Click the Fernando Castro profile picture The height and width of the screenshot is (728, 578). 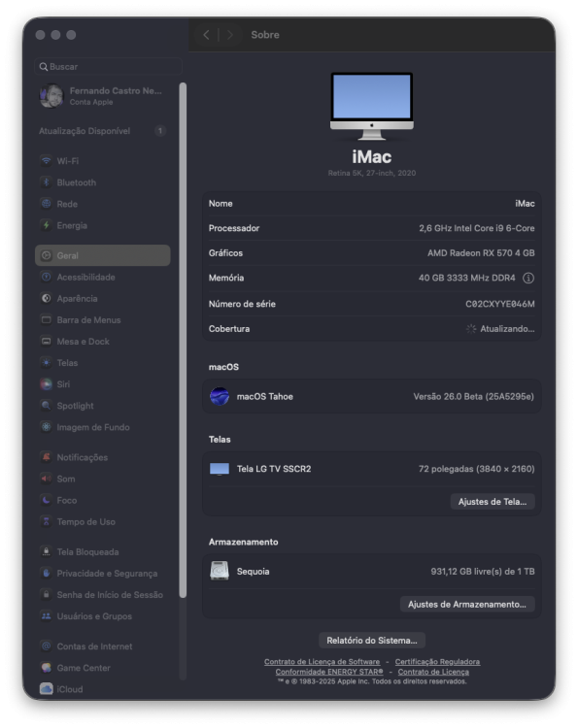pos(51,96)
